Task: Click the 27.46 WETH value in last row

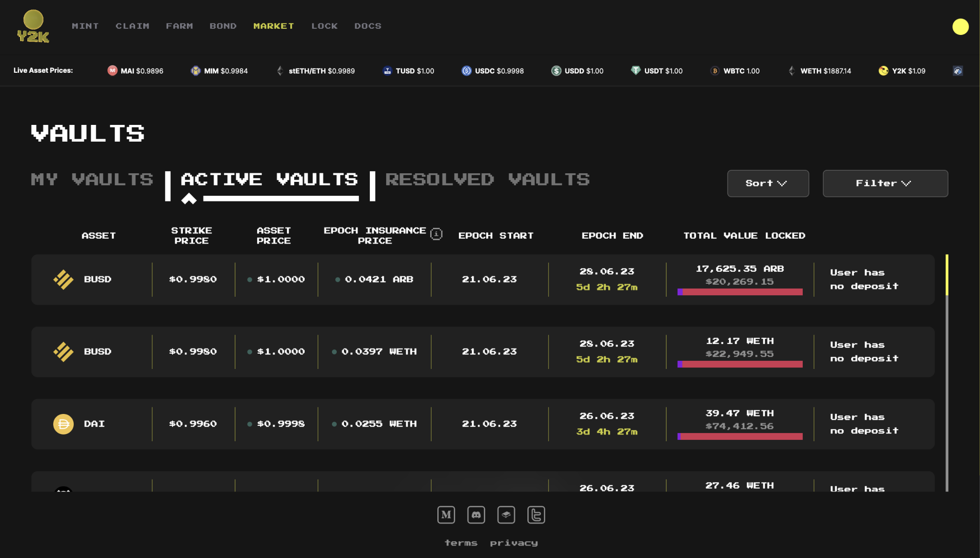Action: 739,485
